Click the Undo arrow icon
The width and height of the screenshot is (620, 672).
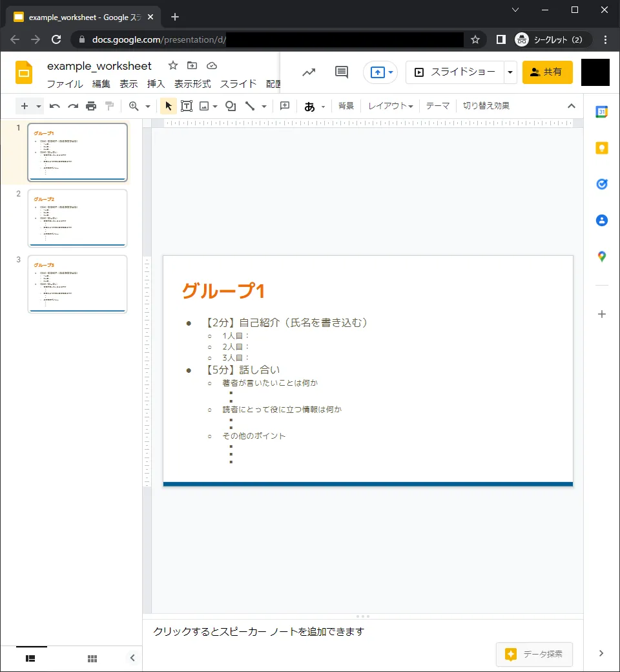(x=55, y=106)
